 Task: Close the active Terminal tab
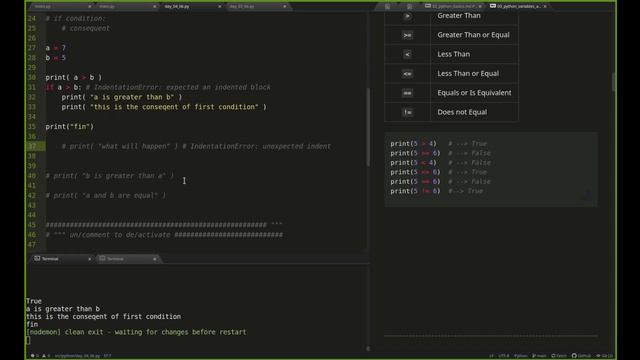[x=89, y=259]
